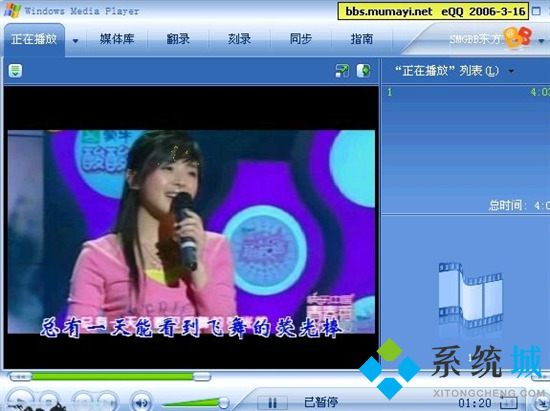Viewport: 550px width, 411px height.
Task: Click the pause status icon
Action: pyautogui.click(x=272, y=403)
